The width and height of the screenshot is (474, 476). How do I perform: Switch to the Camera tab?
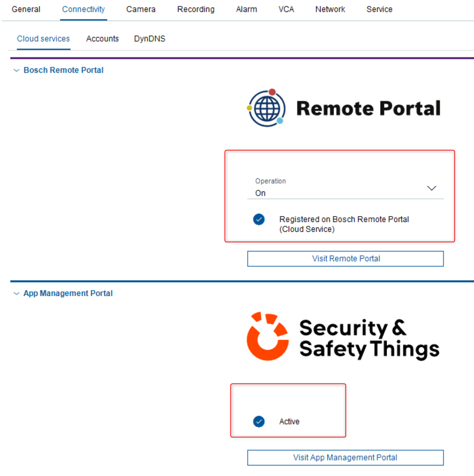click(x=141, y=9)
